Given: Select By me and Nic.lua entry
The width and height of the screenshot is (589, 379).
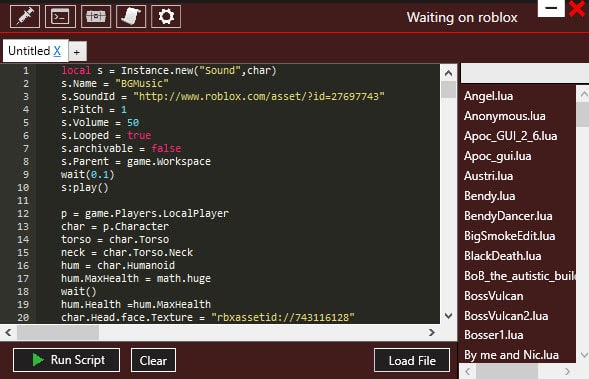Looking at the screenshot, I should (x=511, y=355).
